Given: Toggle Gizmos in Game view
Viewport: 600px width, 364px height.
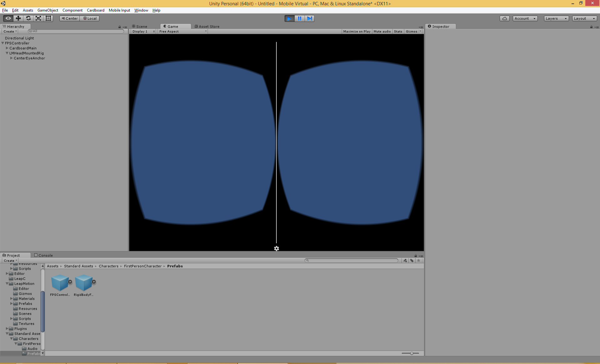Looking at the screenshot, I should click(x=411, y=32).
